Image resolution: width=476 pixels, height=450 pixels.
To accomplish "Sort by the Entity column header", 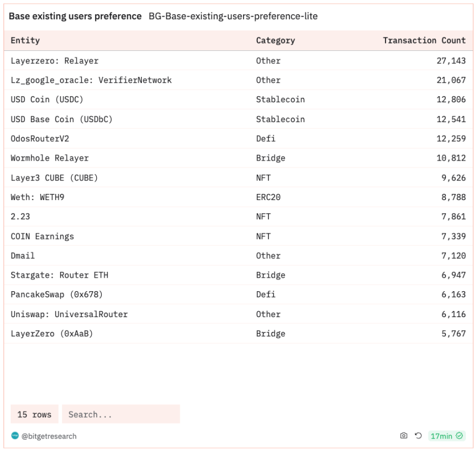I will click(25, 41).
